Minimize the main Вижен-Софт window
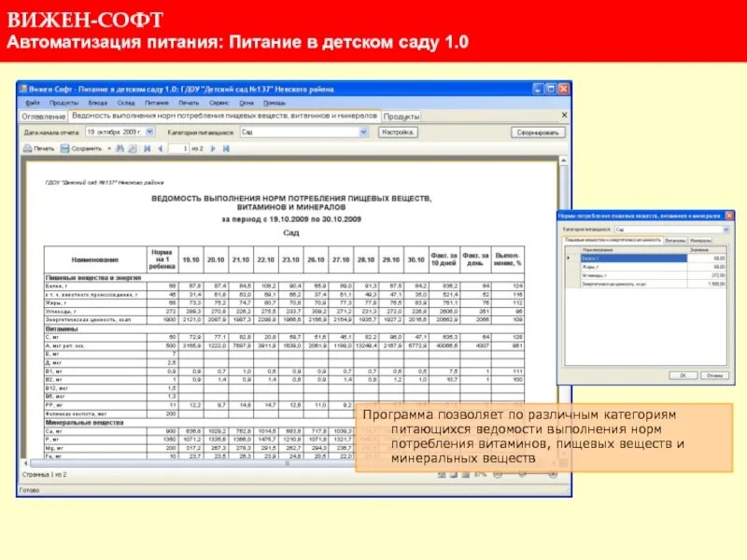This screenshot has width=747, height=560. (539, 89)
